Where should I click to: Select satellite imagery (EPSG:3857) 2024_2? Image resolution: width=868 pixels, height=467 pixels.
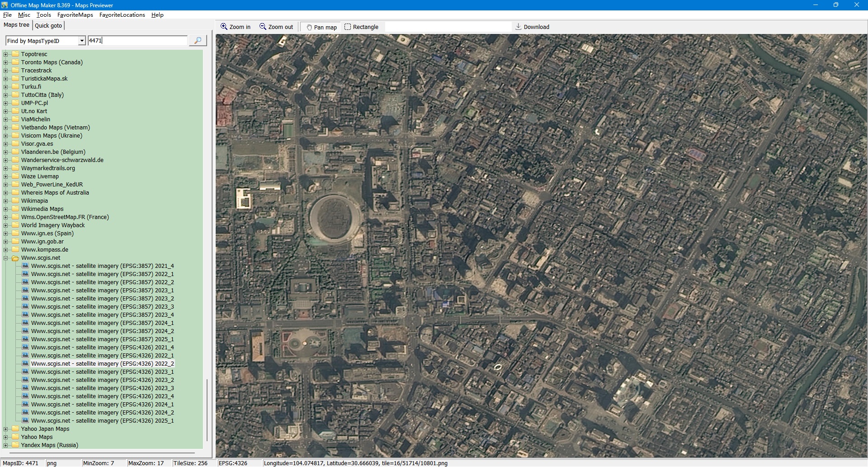pos(102,331)
